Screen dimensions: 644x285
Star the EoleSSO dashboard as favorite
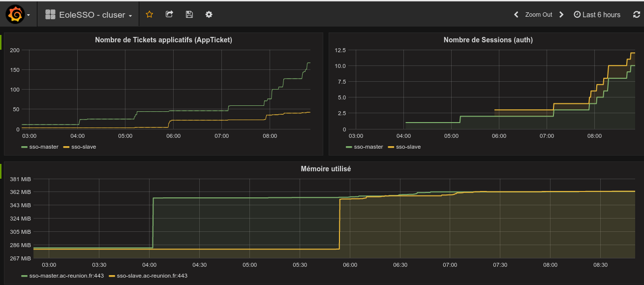[150, 15]
